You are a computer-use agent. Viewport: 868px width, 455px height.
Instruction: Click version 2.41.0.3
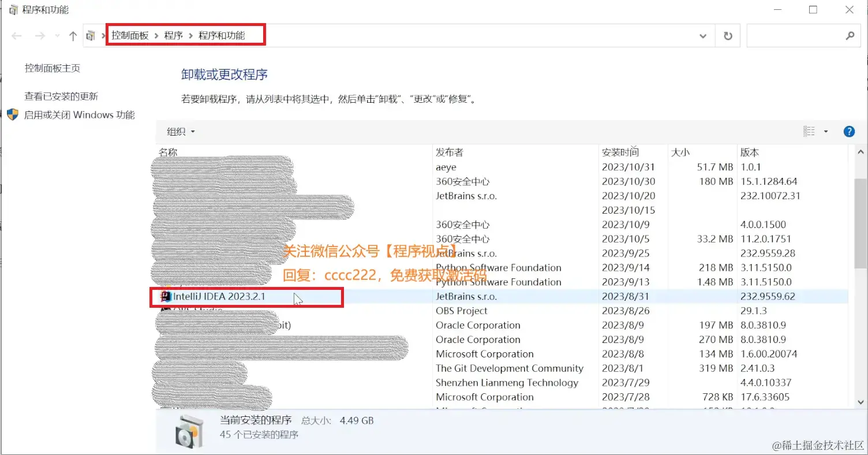click(758, 368)
